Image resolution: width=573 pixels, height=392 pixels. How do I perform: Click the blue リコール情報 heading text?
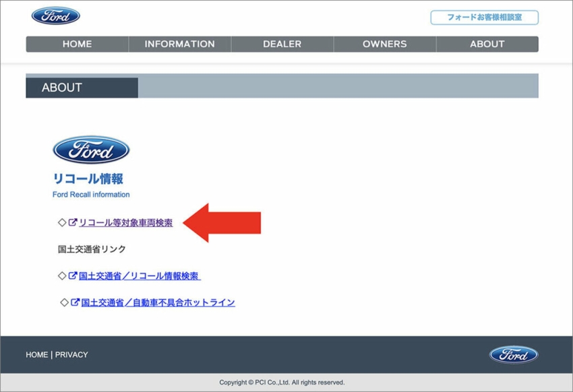(88, 179)
